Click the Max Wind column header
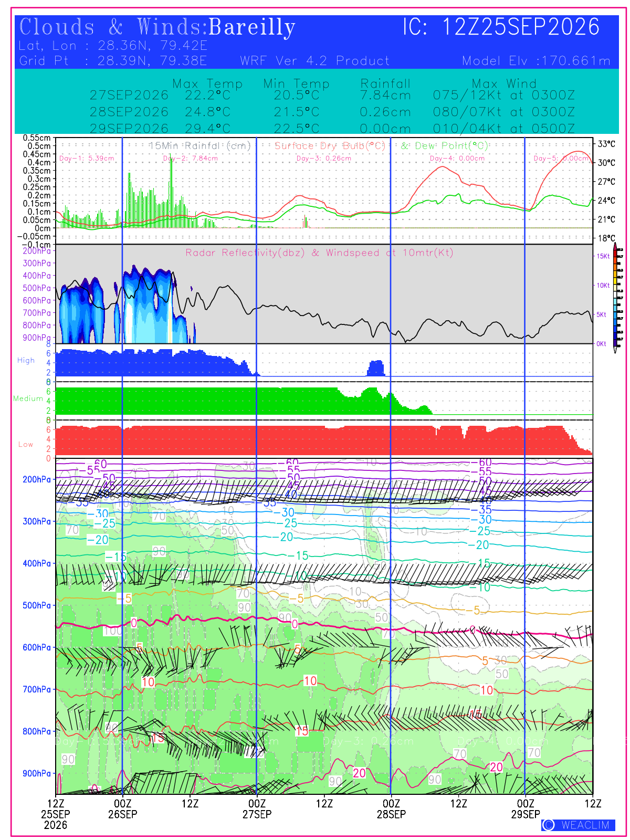This screenshot has height=840, width=630. pos(504,83)
